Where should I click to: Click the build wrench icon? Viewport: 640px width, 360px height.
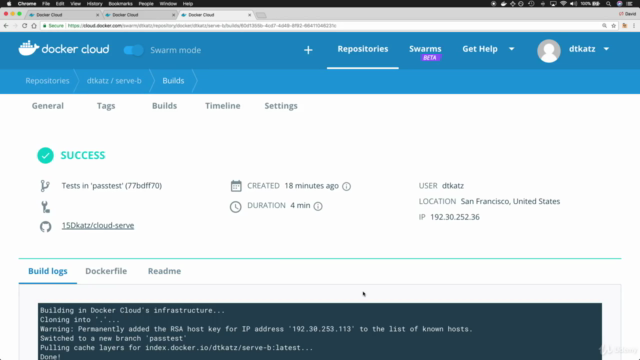tap(45, 207)
